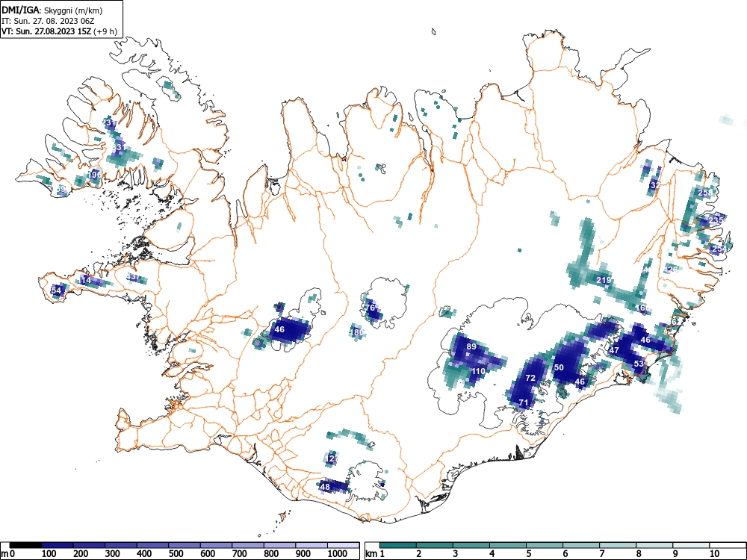The image size is (747, 560).
Task: Click the 0 tick on the metres legend
Action: click(x=12, y=554)
